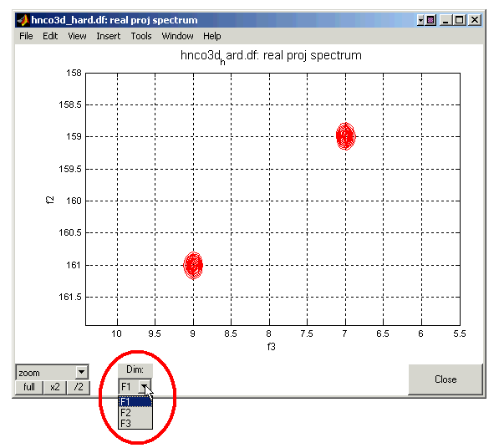The height and width of the screenshot is (448, 499).
Task: Click the small down-arrow title bar icon
Action: (x=420, y=20)
